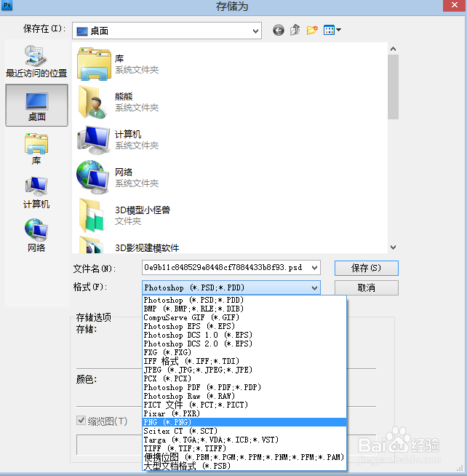467x476 pixels.
Task: Expand the 文件名 history dropdown arrow
Action: [315, 268]
